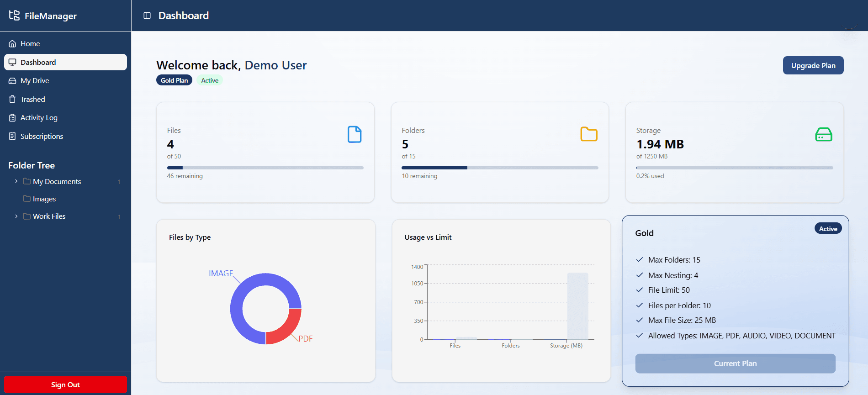
Task: Click the red Sign Out button
Action: point(65,384)
